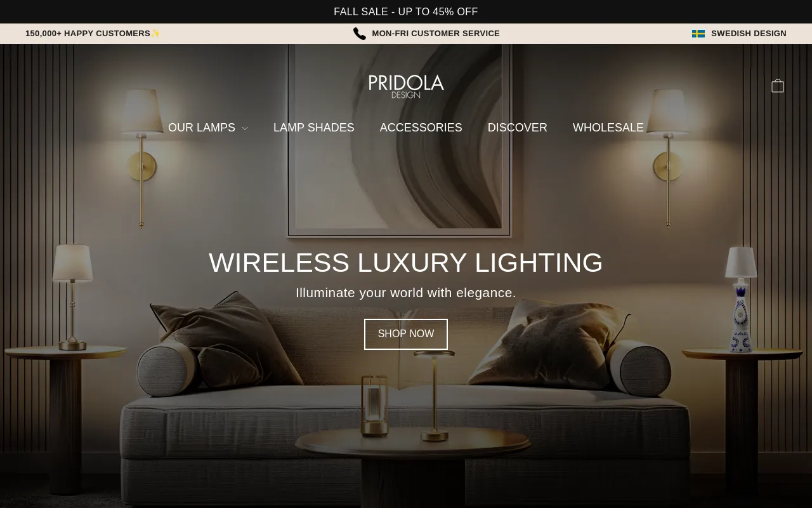Screen dimensions: 812x508
Task: Click the framed abstract artwork in hero image
Action: [x=400, y=140]
